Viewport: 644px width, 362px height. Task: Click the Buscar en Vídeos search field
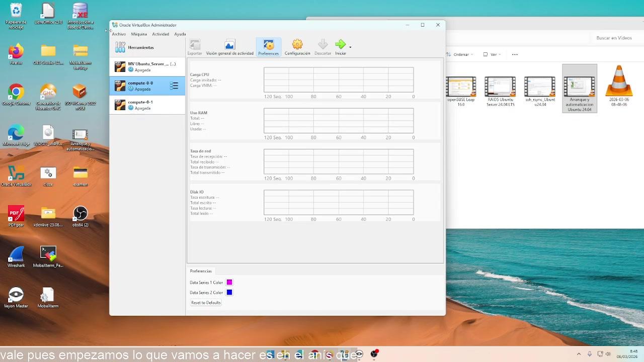[x=614, y=38]
